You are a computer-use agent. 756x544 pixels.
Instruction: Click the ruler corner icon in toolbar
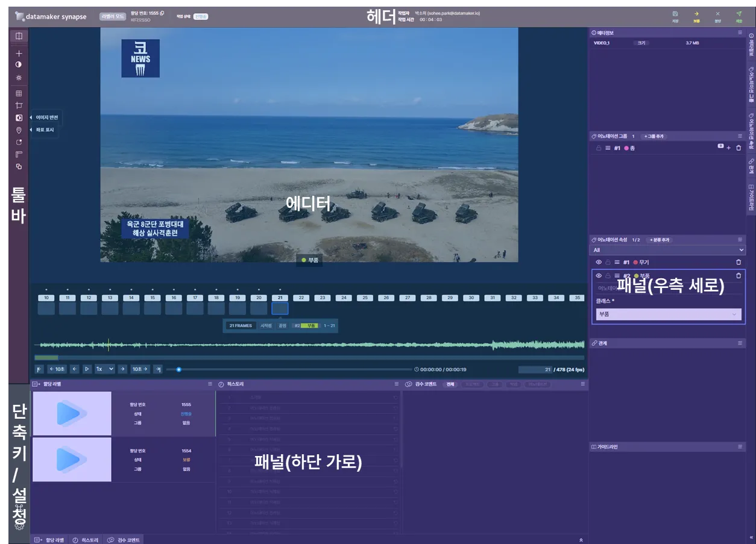point(19,155)
